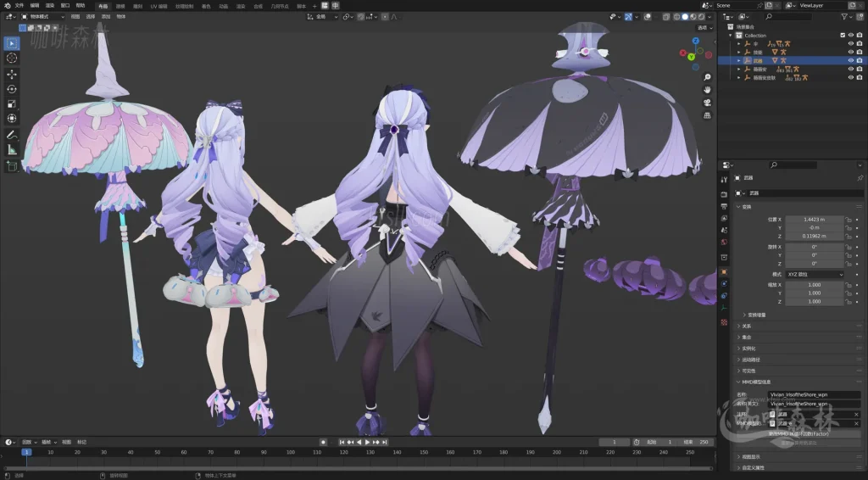
Task: Open the Object Constraints properties tab icon
Action: (724, 296)
